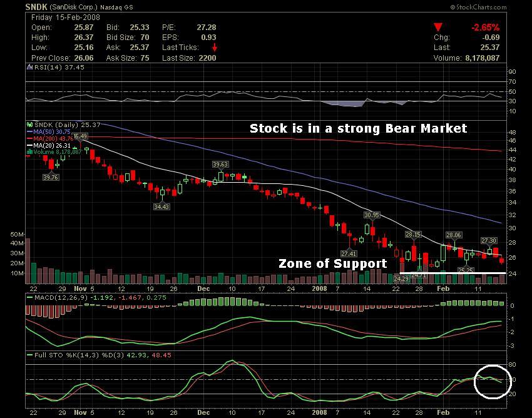Viewport: 532px width, 418px height.
Task: Click the EPS value 0.93
Action: (208, 38)
